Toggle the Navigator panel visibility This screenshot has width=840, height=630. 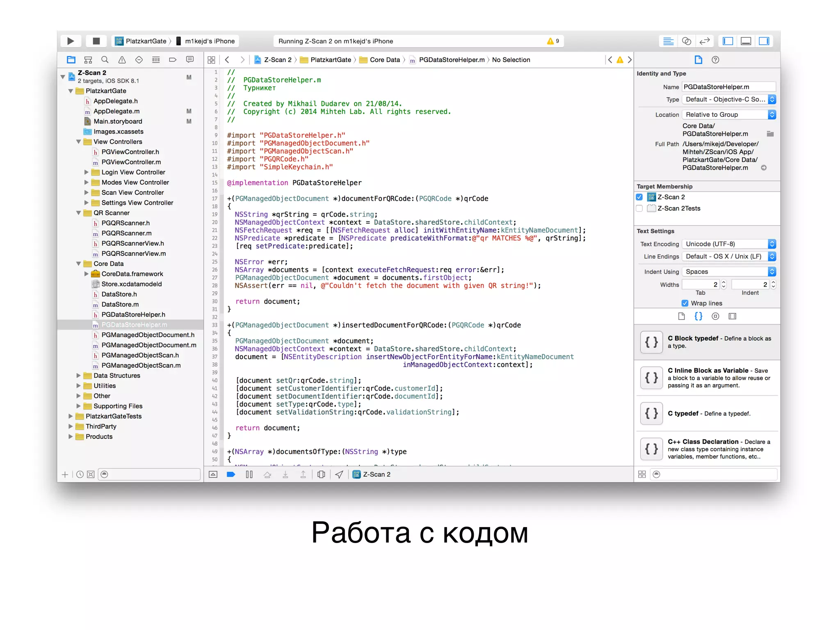pyautogui.click(x=728, y=41)
